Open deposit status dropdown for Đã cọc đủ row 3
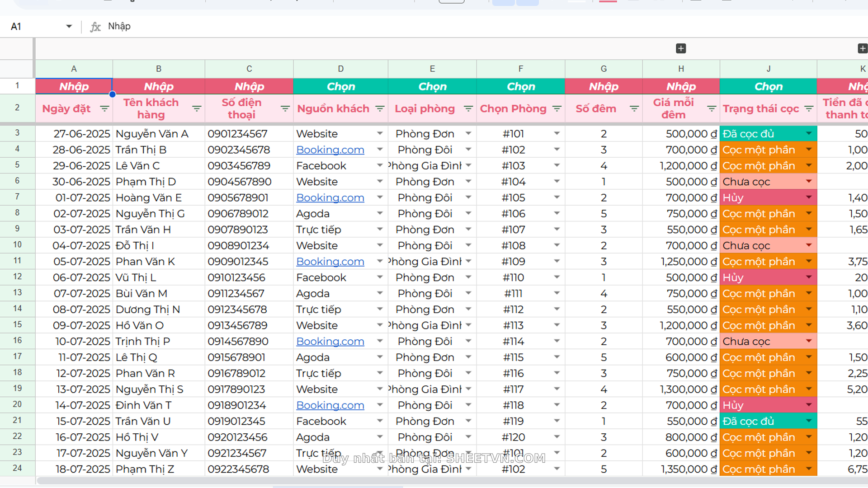The height and width of the screenshot is (488, 868). point(809,134)
